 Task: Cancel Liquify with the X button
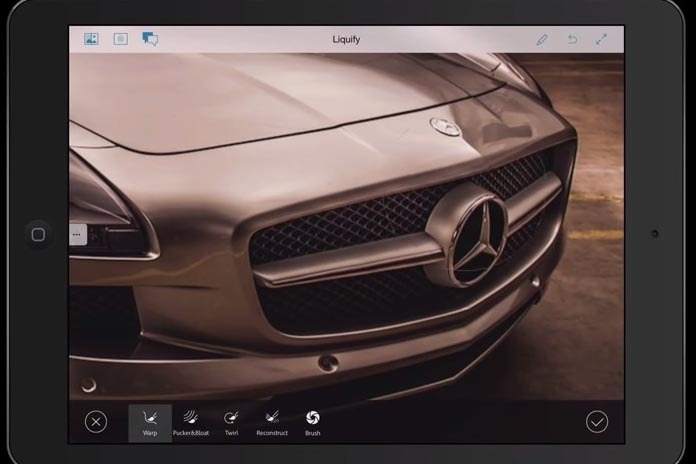[96, 422]
